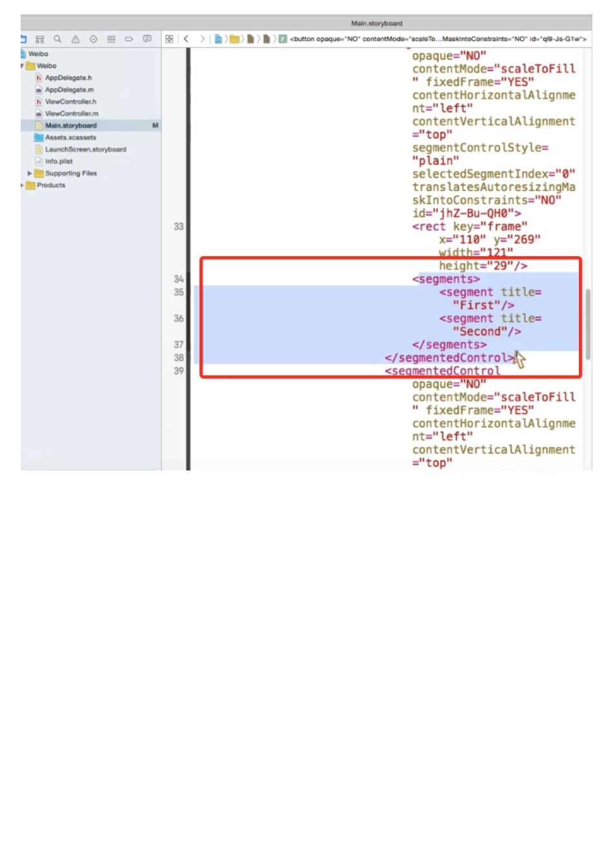Select AppDelegate.h in the navigator
This screenshot has height=868, width=613.
[x=68, y=78]
